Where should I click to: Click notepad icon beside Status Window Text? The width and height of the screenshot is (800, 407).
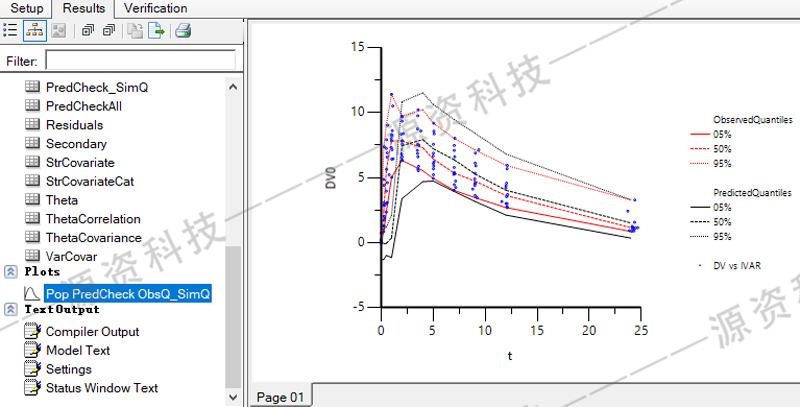pos(32,388)
